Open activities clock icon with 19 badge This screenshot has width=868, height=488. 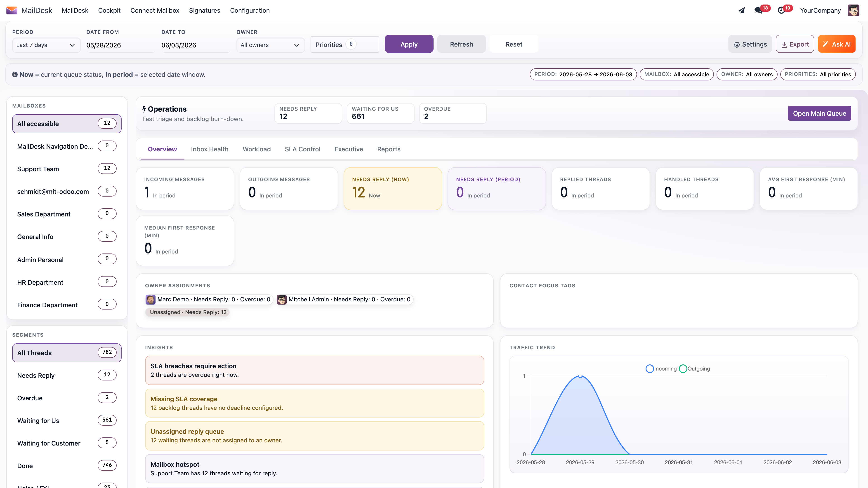(781, 10)
